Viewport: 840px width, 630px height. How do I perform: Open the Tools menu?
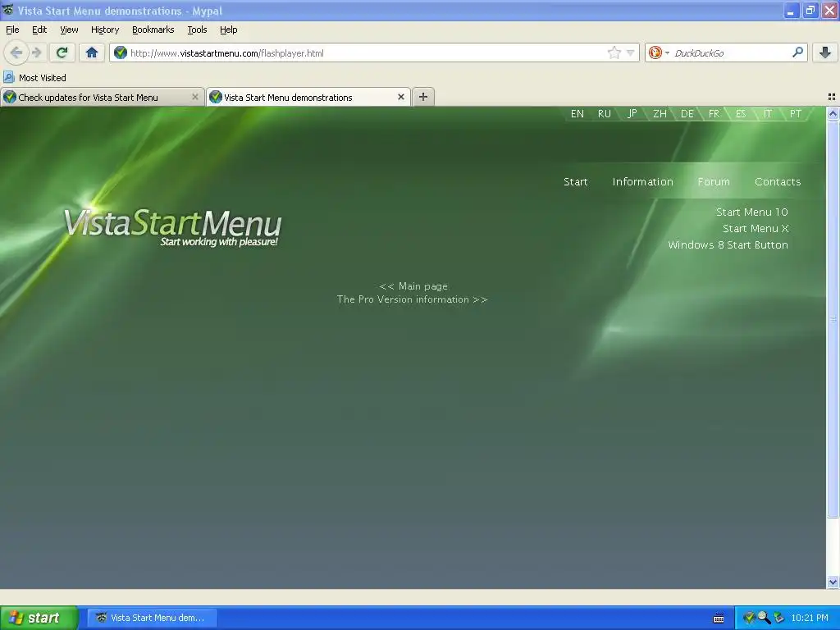(x=197, y=30)
